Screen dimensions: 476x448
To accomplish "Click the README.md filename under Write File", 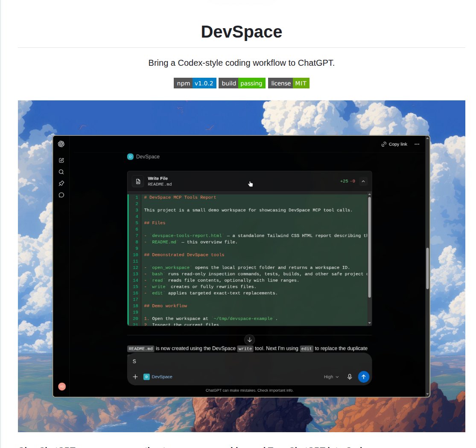I will point(160,184).
